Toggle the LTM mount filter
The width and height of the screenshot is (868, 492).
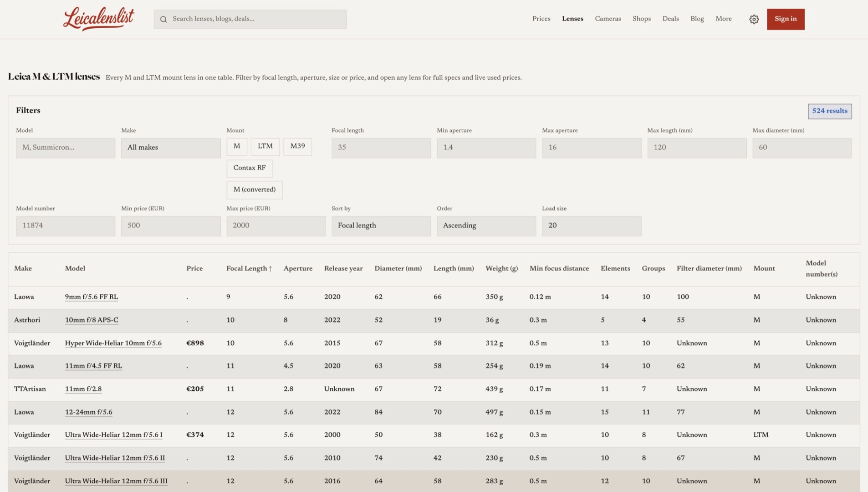(265, 147)
